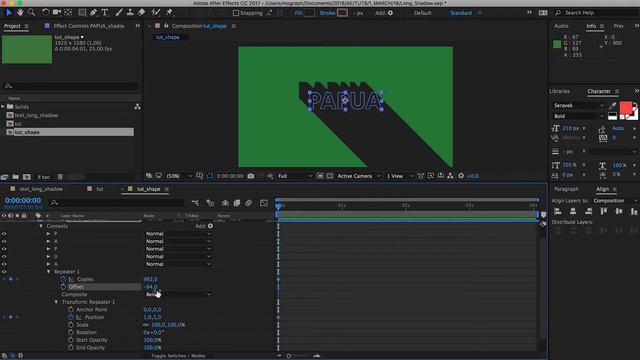Enable the Snapping checkbox
This screenshot has height=360, width=640.
[x=236, y=13]
